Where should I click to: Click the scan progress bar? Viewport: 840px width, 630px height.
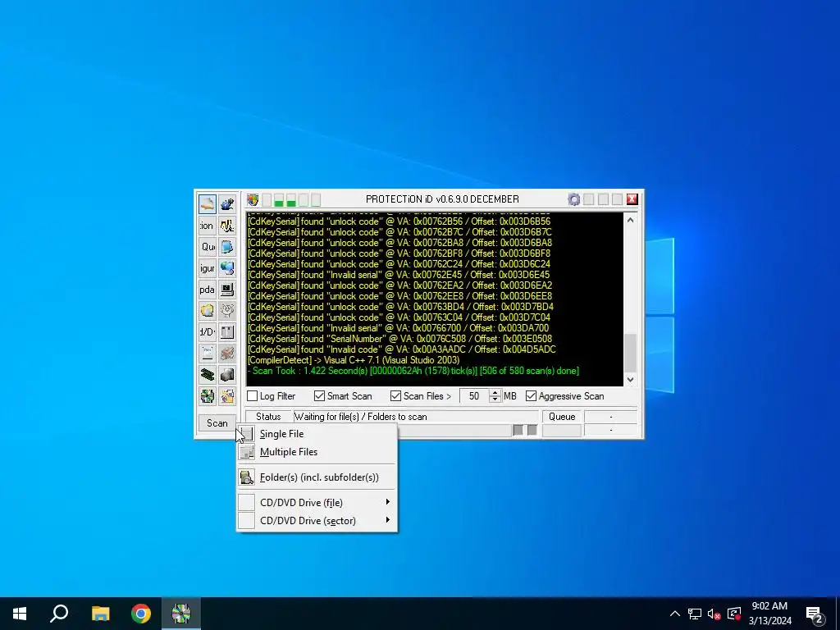tap(454, 430)
